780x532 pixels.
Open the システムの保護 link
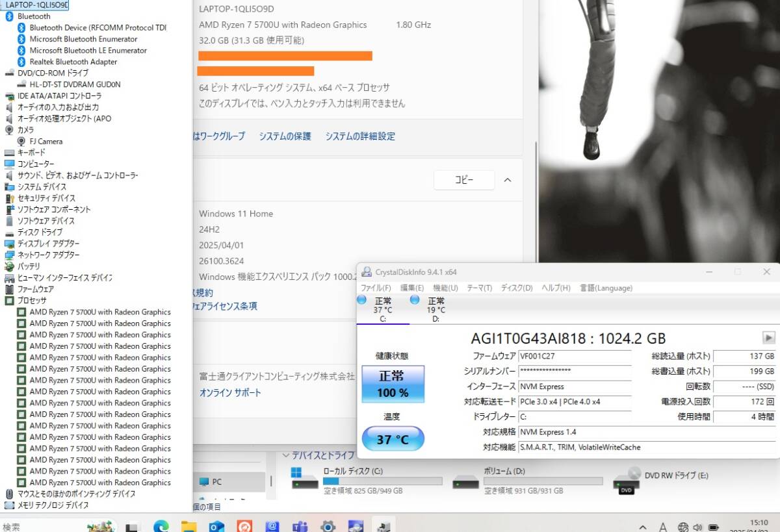285,136
